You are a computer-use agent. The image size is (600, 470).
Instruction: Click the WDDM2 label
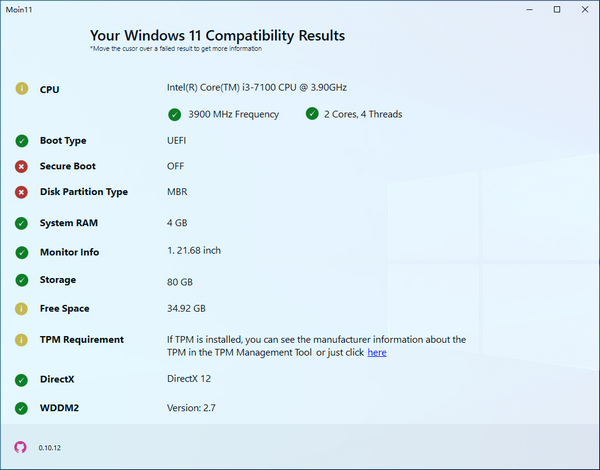[59, 408]
